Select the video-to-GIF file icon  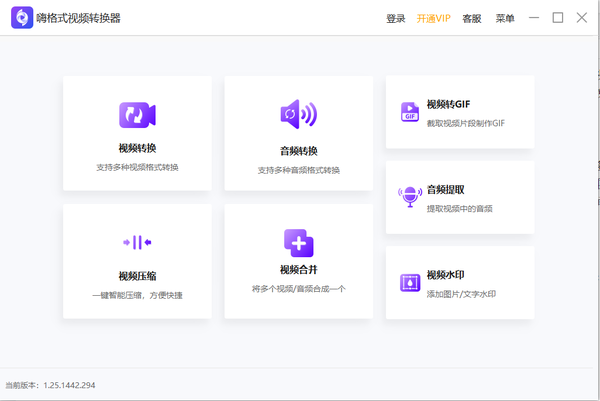pos(409,111)
